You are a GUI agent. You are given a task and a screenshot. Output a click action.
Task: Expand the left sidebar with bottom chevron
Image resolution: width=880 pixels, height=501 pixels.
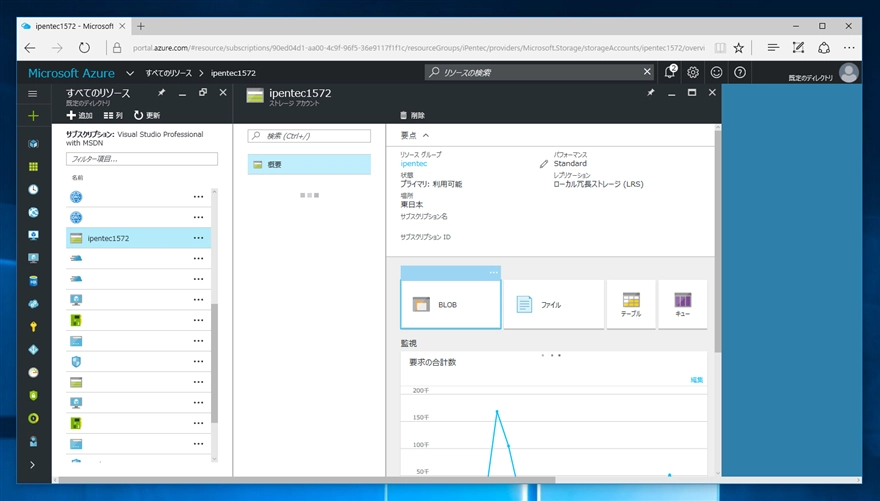coord(33,465)
